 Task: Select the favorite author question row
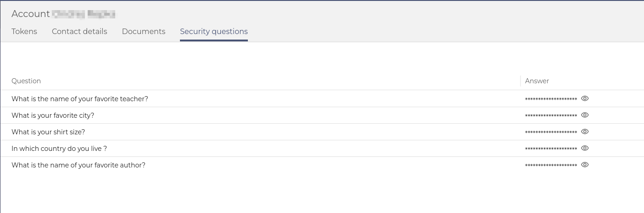click(x=322, y=165)
